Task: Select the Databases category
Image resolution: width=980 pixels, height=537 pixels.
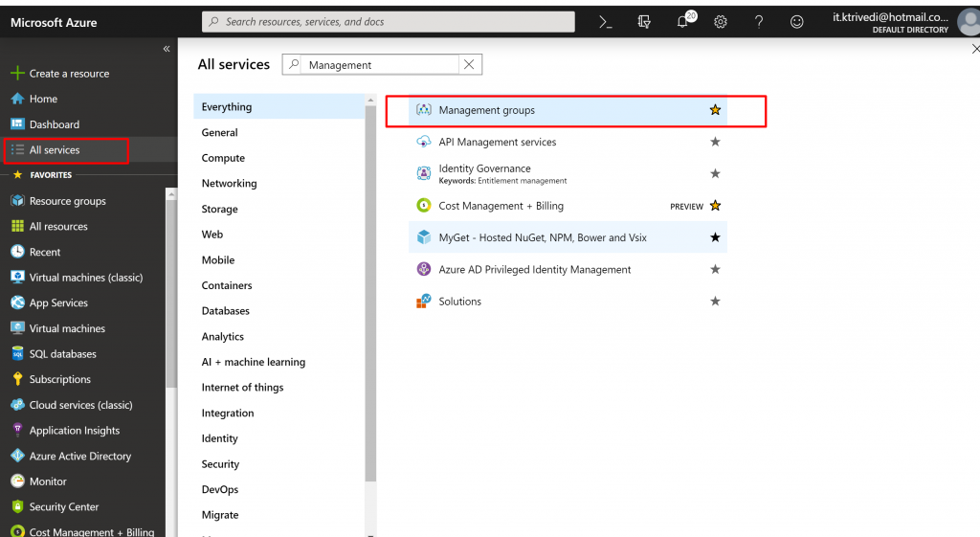Action: tap(225, 311)
